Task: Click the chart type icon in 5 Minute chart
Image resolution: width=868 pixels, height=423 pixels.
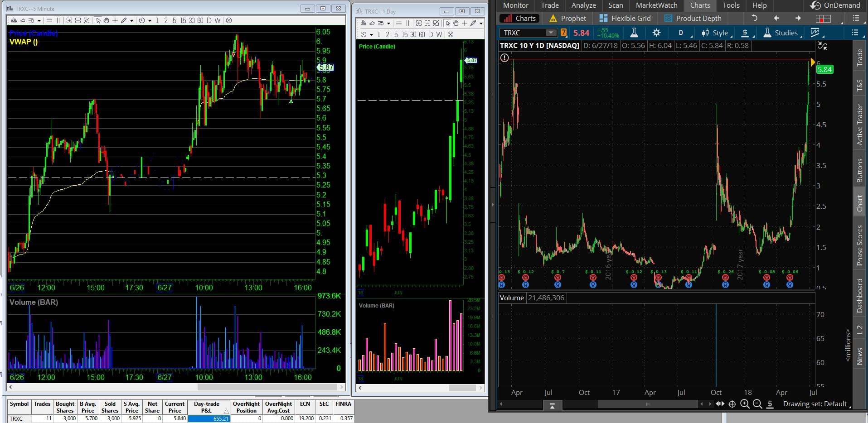Action: coord(15,20)
